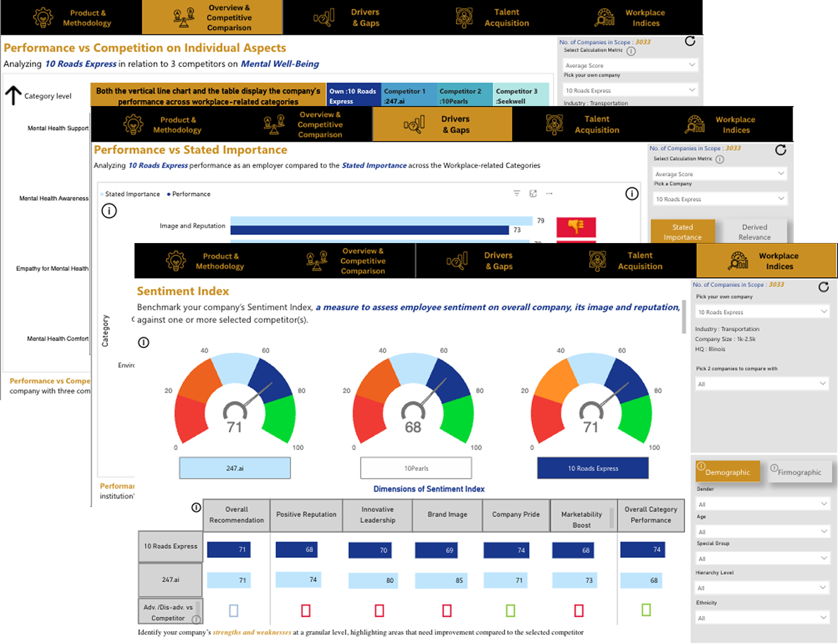
Task: Click the Stated Importance legend swatch
Action: [102, 194]
